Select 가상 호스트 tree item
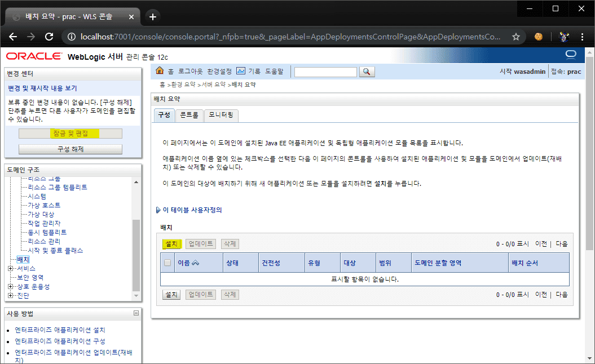Viewport: 595px width, 364px height. (44, 205)
